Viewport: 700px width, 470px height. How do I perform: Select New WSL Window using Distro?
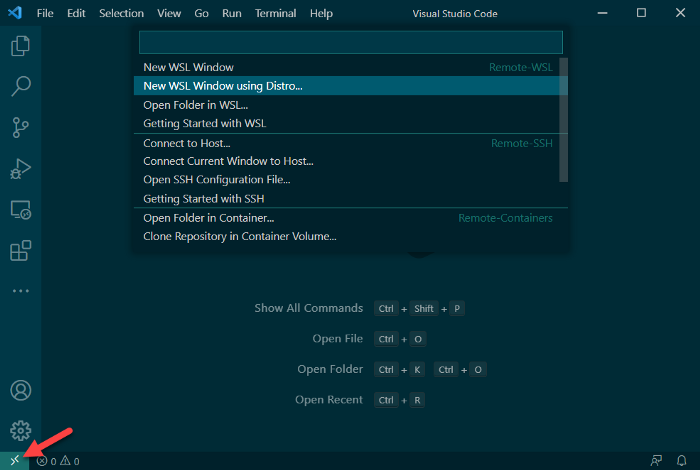tap(223, 86)
